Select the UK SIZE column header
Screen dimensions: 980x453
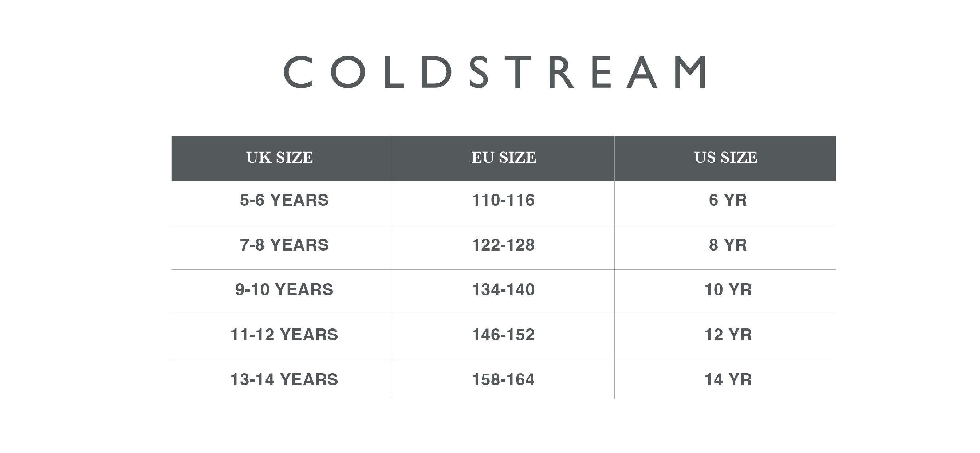pos(280,157)
